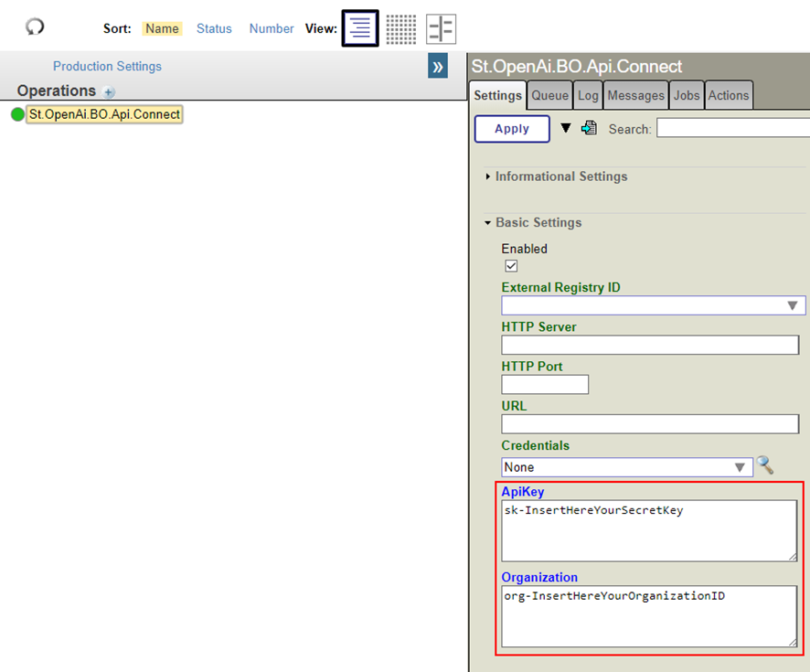This screenshot has height=672, width=810.
Task: Click the settings defaults document icon
Action: click(590, 128)
